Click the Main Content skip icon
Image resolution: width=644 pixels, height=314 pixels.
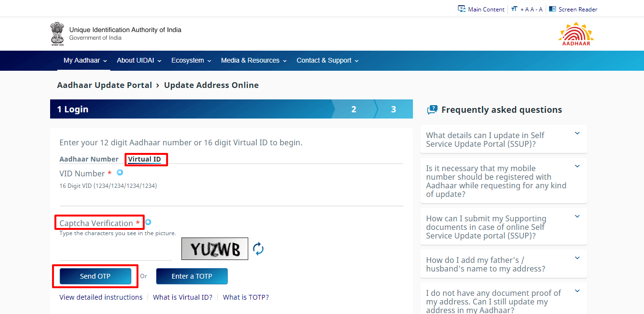tap(462, 9)
